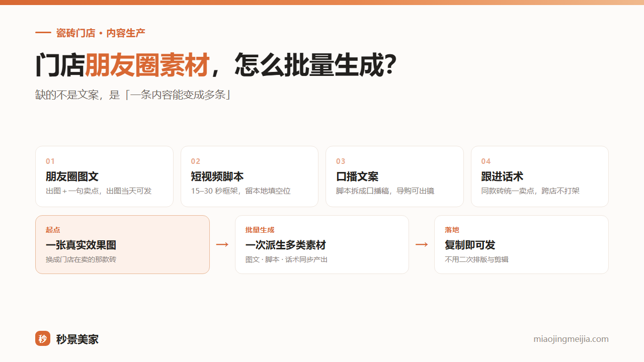This screenshot has height=362, width=644.
Task: Click the text 15–30 秒框架，留本地填空位
Action: coord(240,191)
